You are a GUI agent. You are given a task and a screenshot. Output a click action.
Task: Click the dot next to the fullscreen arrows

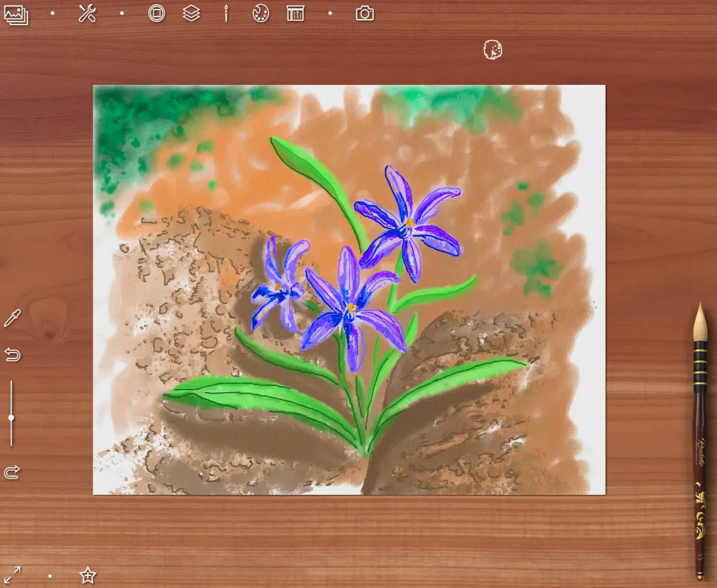(x=50, y=576)
